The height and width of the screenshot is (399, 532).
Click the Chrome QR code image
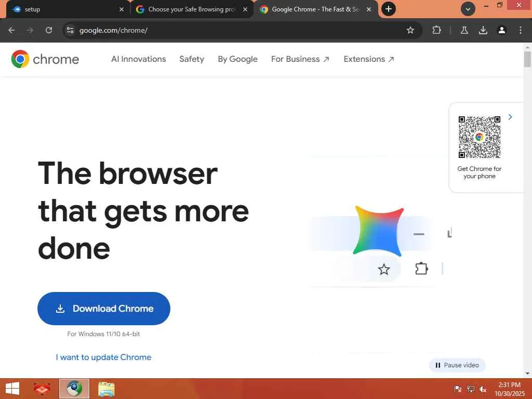pyautogui.click(x=480, y=137)
